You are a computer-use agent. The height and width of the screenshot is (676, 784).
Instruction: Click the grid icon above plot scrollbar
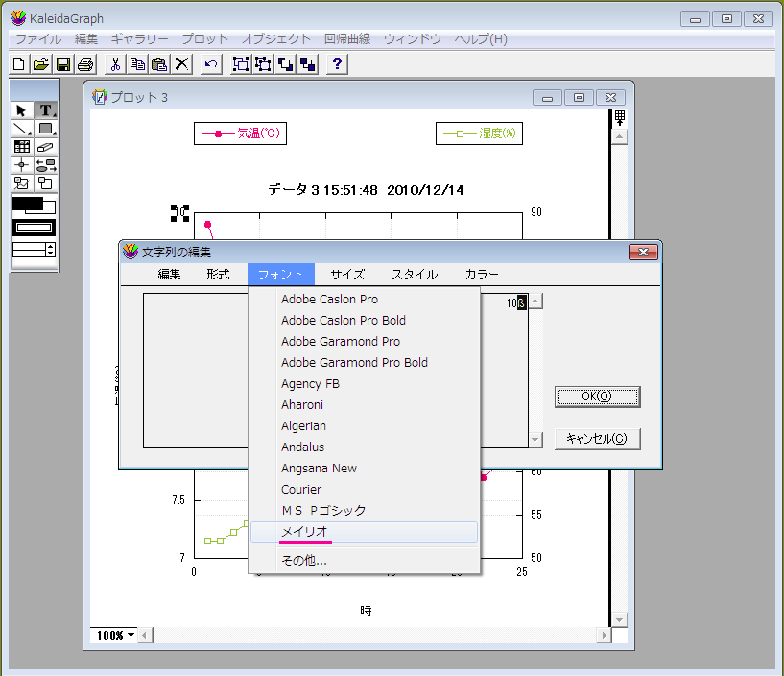[620, 118]
